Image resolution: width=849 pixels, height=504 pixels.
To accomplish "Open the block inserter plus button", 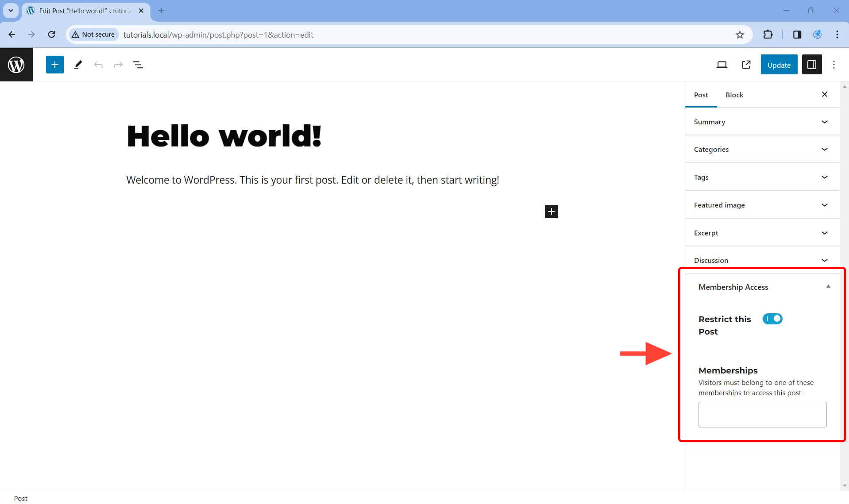I will coord(54,65).
